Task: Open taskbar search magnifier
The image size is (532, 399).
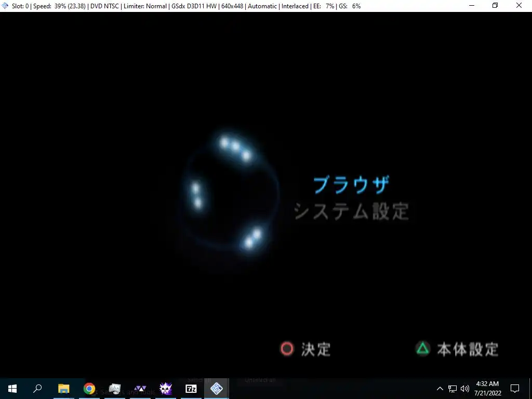Action: click(37, 389)
